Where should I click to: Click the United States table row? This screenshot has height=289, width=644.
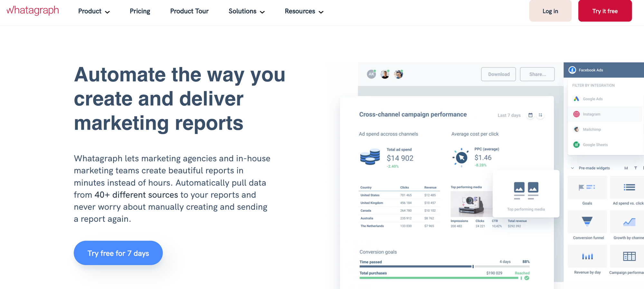tap(399, 195)
